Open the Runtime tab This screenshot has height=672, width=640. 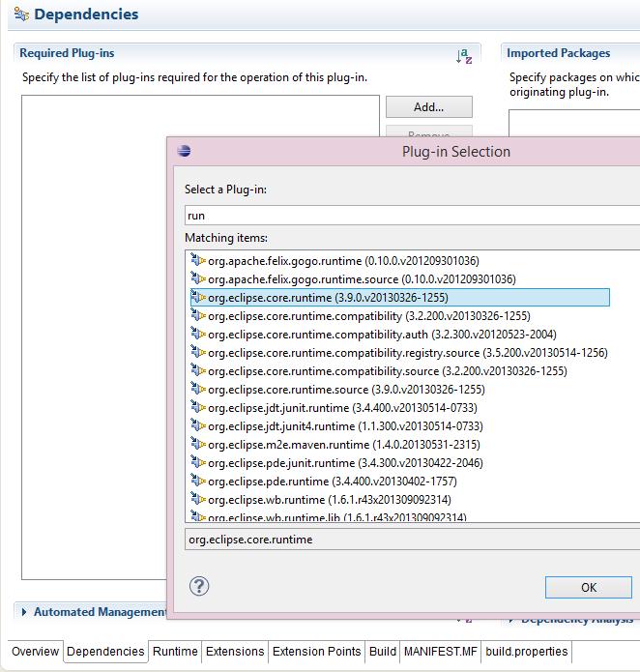(175, 652)
